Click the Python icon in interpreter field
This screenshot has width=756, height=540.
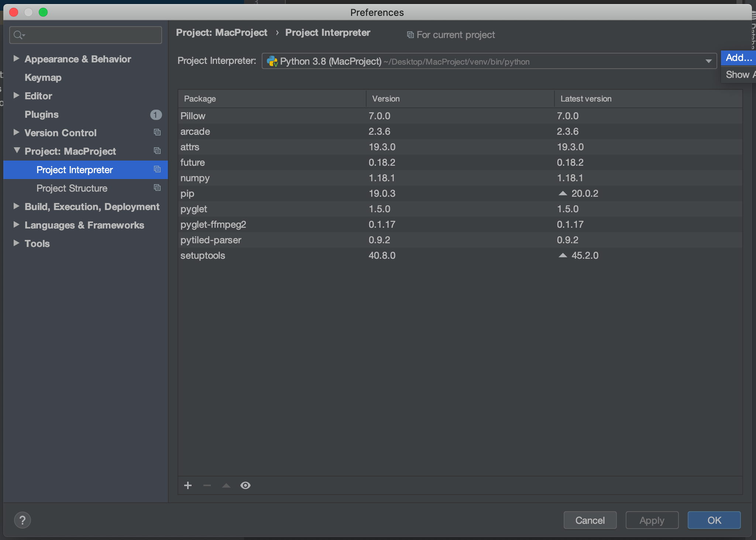pos(272,61)
